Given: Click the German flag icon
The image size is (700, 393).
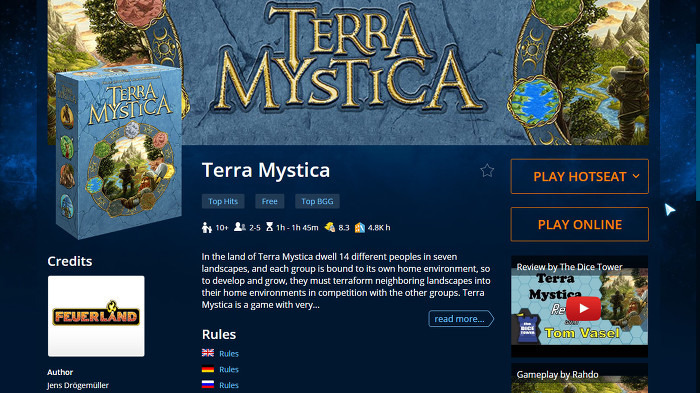Looking at the screenshot, I should (208, 369).
